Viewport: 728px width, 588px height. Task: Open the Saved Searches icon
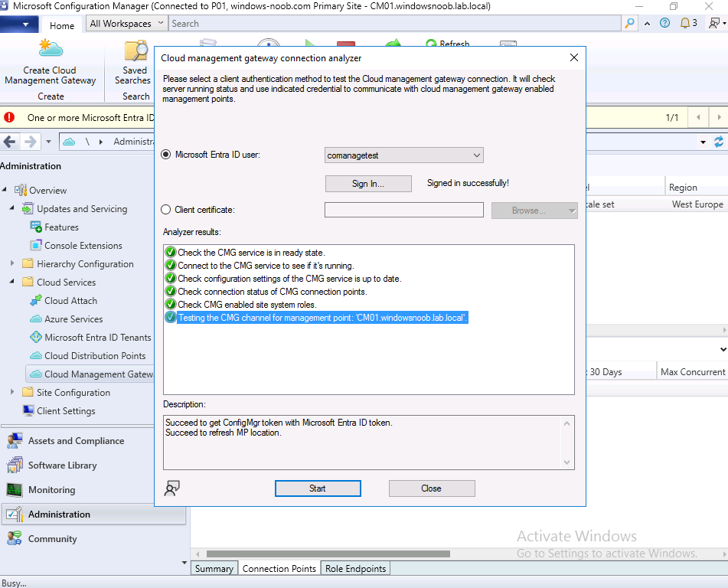(135, 51)
